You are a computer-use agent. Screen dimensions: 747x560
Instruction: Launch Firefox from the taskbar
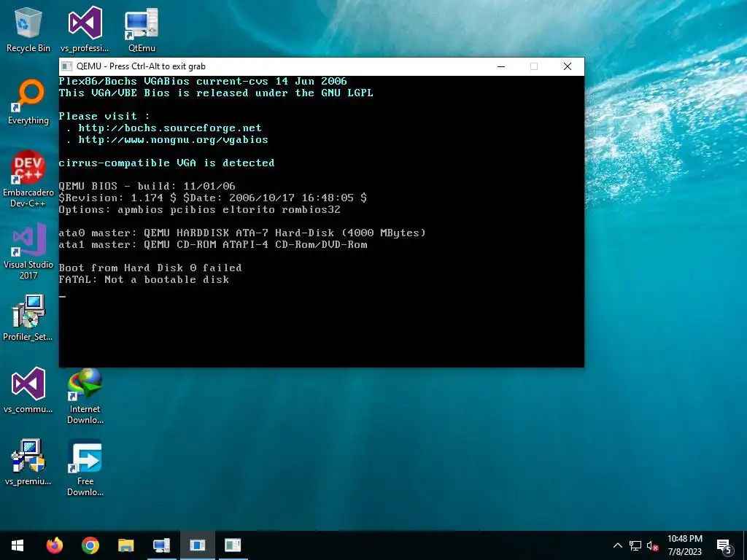click(54, 545)
